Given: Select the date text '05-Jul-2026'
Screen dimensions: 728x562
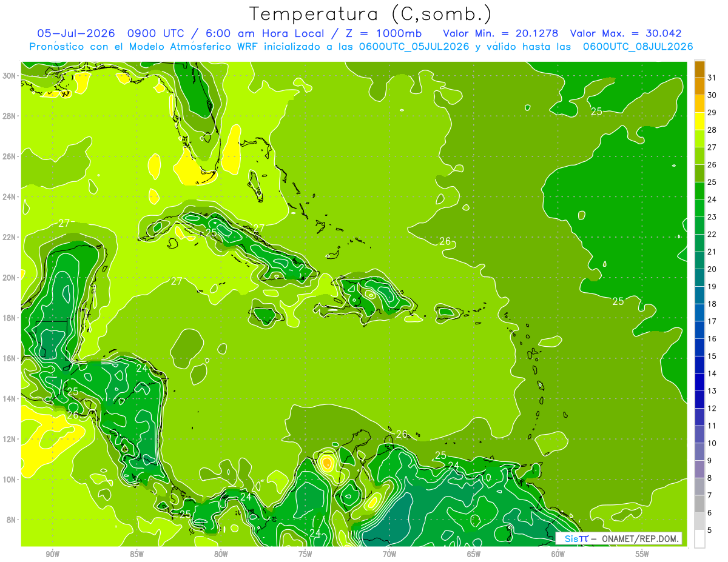Looking at the screenshot, I should (x=76, y=33).
